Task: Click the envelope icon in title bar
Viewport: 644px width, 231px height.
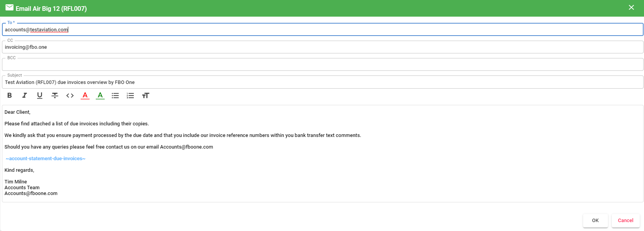Action: point(9,8)
